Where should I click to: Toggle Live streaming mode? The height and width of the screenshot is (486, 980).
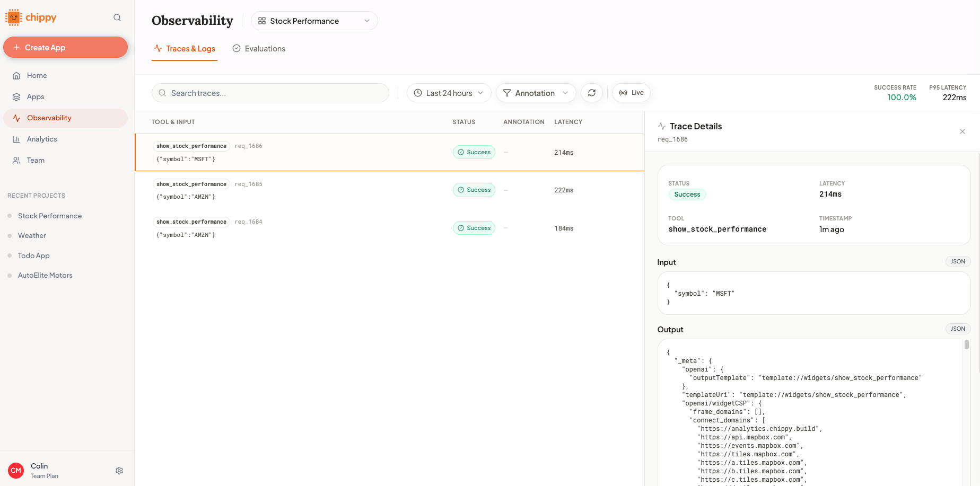[631, 93]
